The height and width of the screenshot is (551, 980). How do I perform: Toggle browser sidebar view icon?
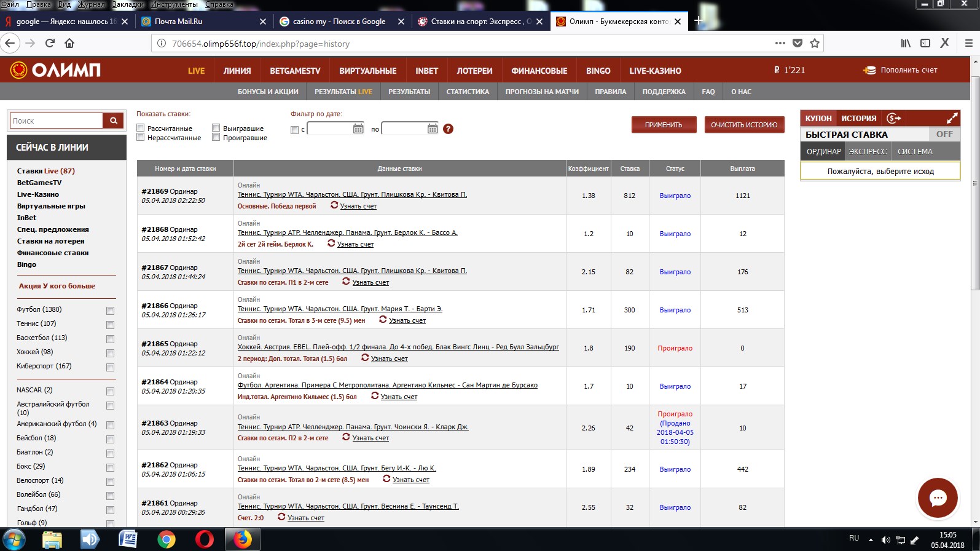coord(925,43)
